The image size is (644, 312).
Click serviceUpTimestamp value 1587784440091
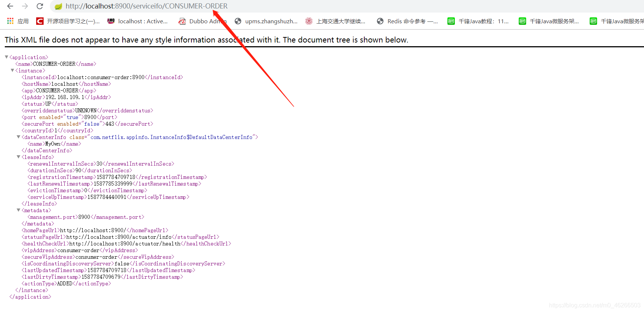(107, 197)
